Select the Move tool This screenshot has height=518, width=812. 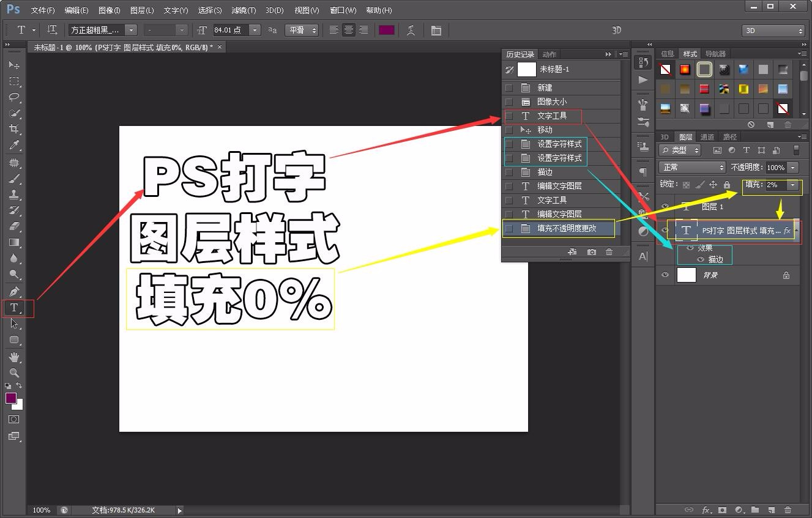pyautogui.click(x=13, y=65)
